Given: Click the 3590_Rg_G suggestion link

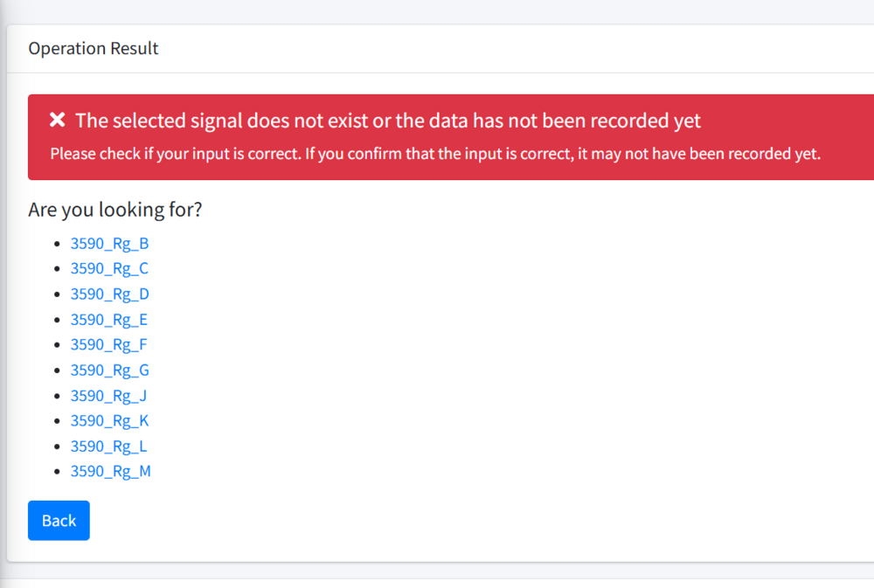Looking at the screenshot, I should pos(109,370).
